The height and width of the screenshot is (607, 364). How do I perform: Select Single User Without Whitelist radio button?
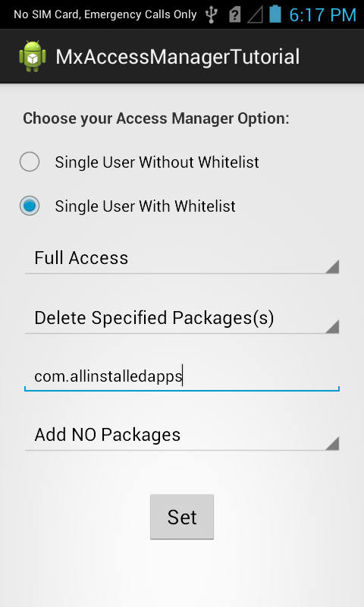(30, 162)
